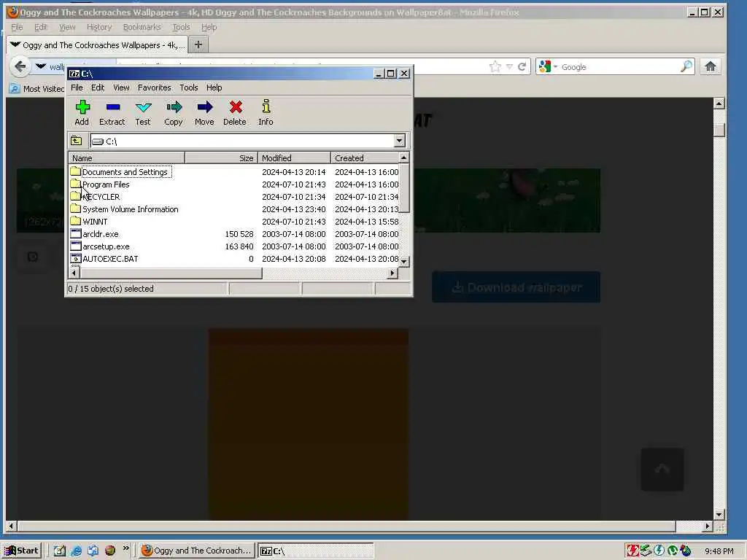Open Firefox Bookmarks menu
The image size is (747, 560).
tap(142, 27)
